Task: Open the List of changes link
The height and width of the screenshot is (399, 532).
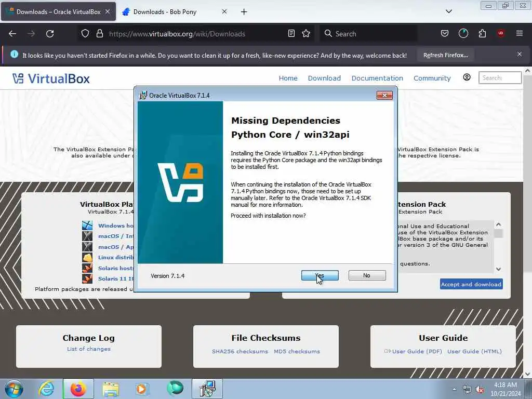Action: coord(88,349)
